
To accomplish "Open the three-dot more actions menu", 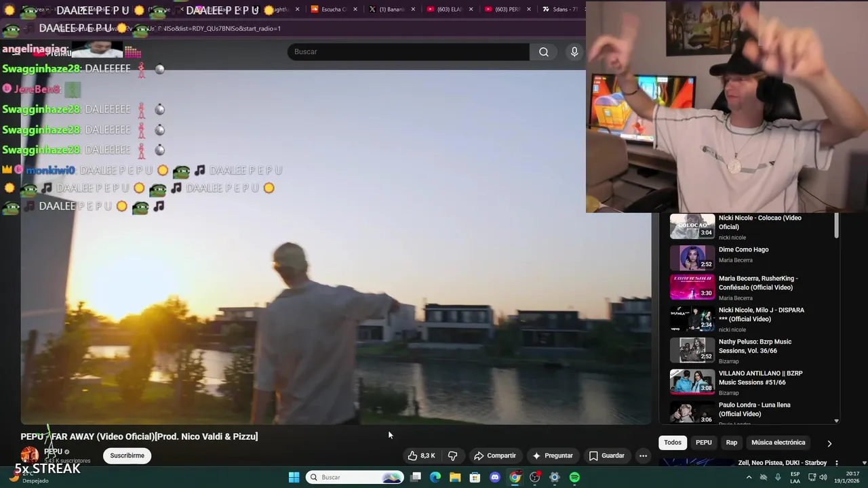I will coord(643,456).
